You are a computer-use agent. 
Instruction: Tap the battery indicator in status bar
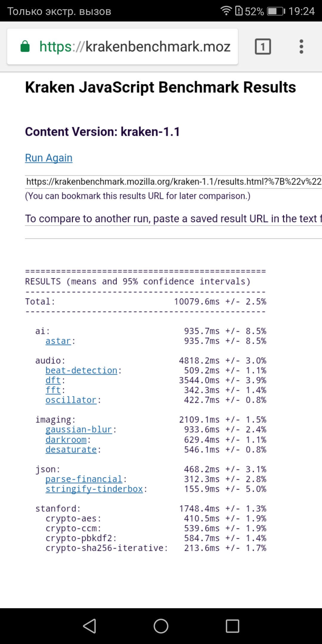(276, 11)
